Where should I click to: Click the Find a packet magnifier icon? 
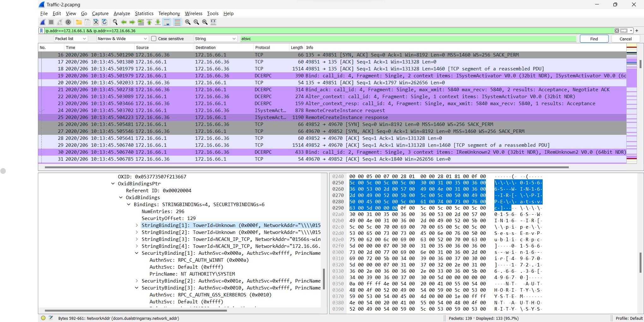pyautogui.click(x=115, y=22)
